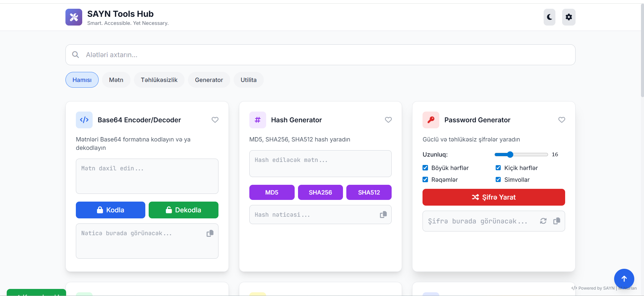This screenshot has width=644, height=296.
Task: Uncheck the Simvollar checkbox
Action: [x=498, y=180]
